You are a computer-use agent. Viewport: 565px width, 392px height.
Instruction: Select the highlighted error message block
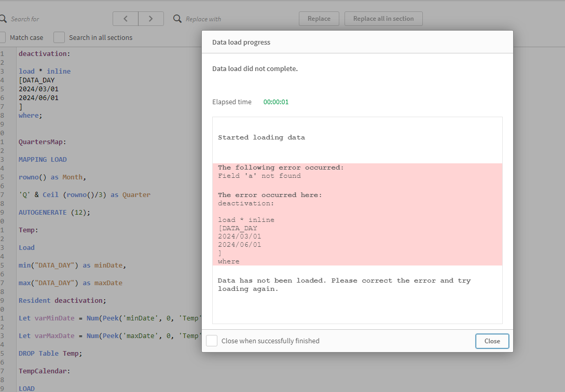(357, 214)
